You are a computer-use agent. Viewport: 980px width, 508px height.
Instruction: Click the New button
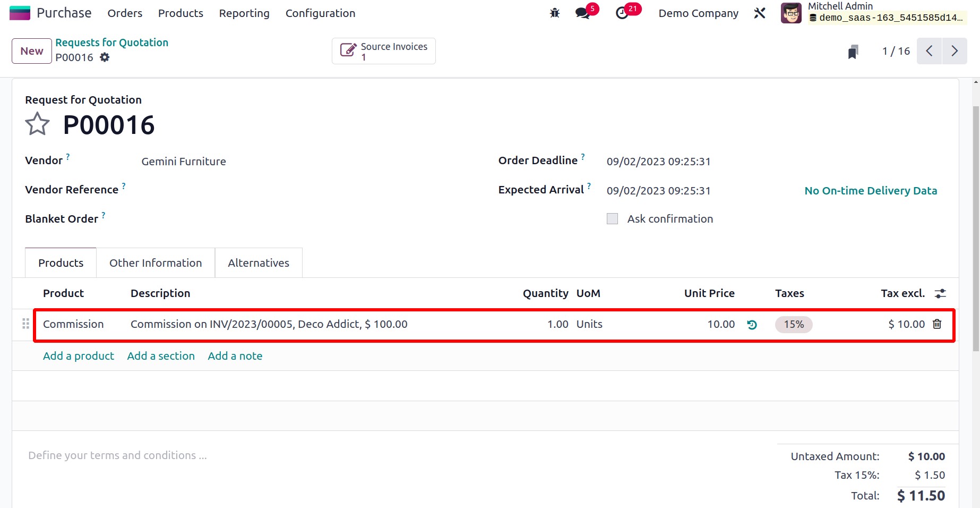[x=32, y=51]
